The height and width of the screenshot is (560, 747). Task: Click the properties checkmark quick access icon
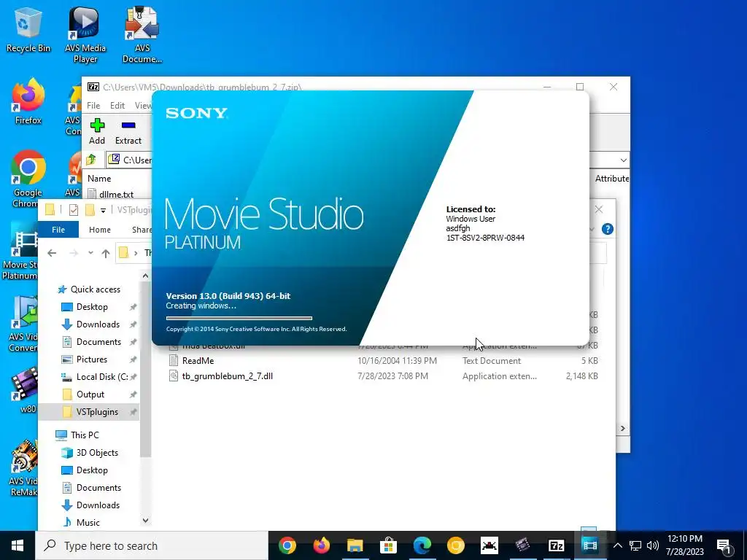tap(74, 209)
